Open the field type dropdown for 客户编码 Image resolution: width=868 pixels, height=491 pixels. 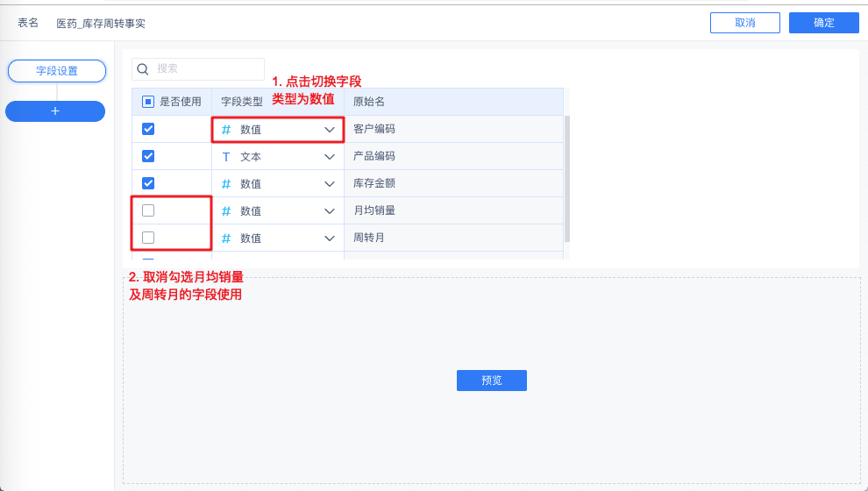point(278,130)
